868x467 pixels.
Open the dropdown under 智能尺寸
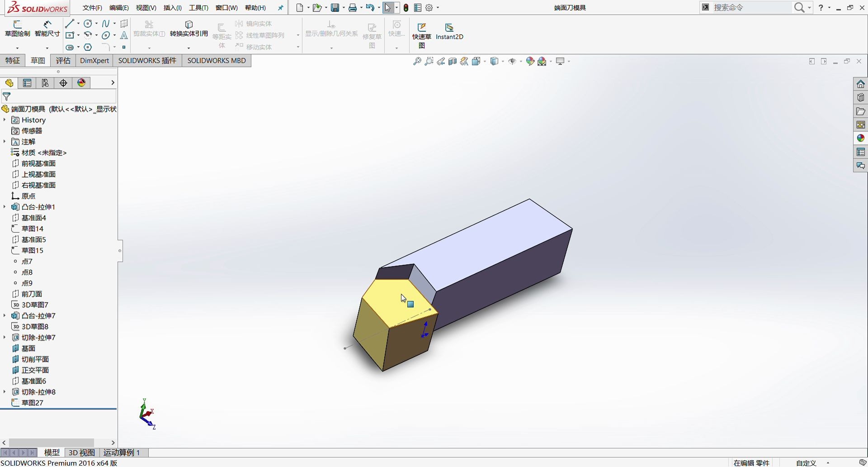tap(47, 48)
